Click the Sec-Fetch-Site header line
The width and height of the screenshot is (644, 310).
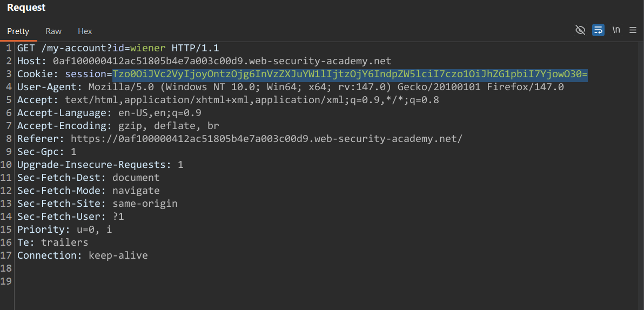[x=97, y=204]
